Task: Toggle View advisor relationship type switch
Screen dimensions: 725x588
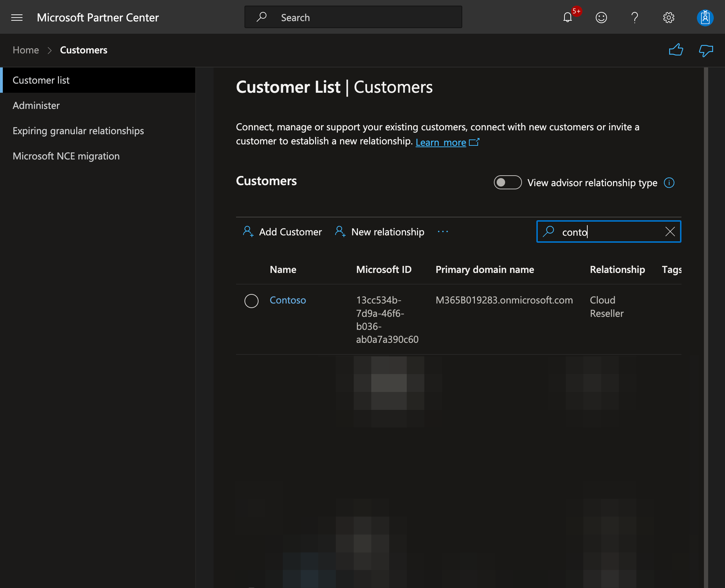Action: coord(508,182)
